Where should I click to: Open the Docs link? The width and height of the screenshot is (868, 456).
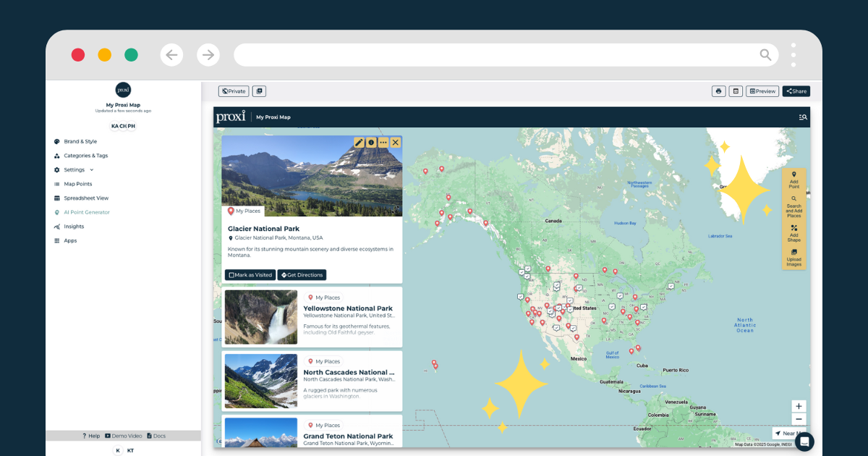(156, 436)
